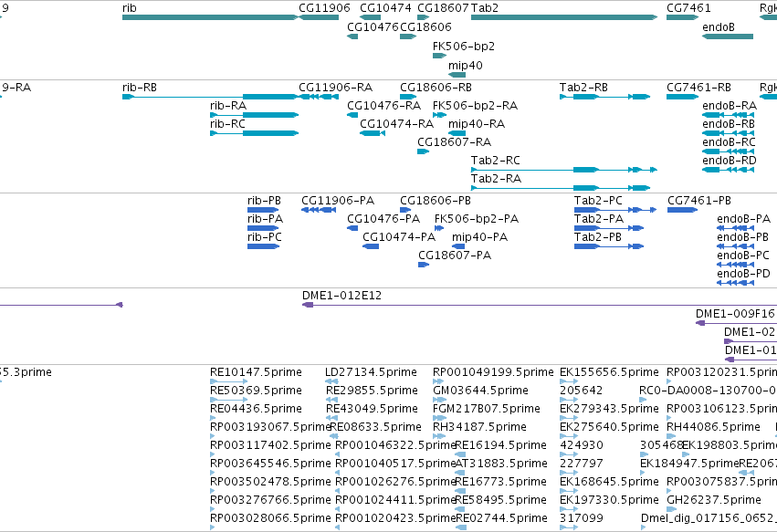Viewport: 777px width, 532px height.
Task: Click the rib-PC protein label
Action: point(265,237)
